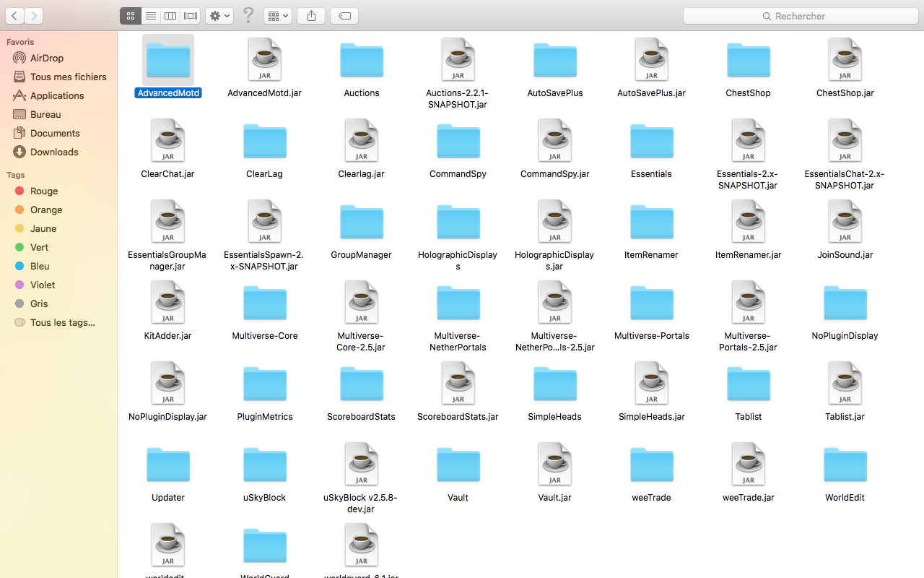Viewport: 924px width, 578px height.
Task: Select the ClearChat.jar file
Action: click(168, 141)
